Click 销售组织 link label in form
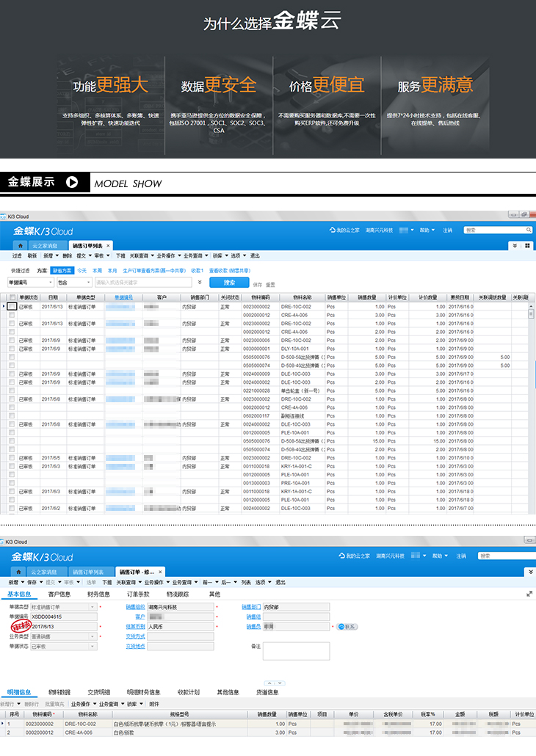 135,607
